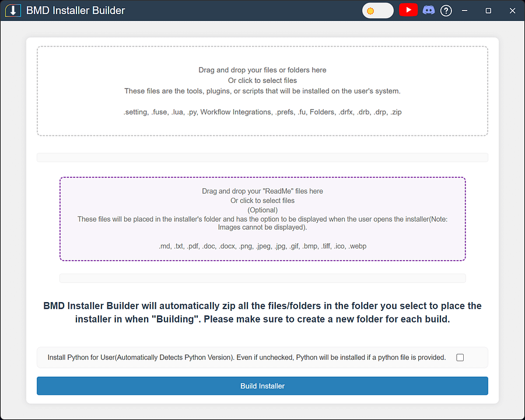
Task: Click the ".setting, .fuse, .lua" file types line
Action: point(262,112)
